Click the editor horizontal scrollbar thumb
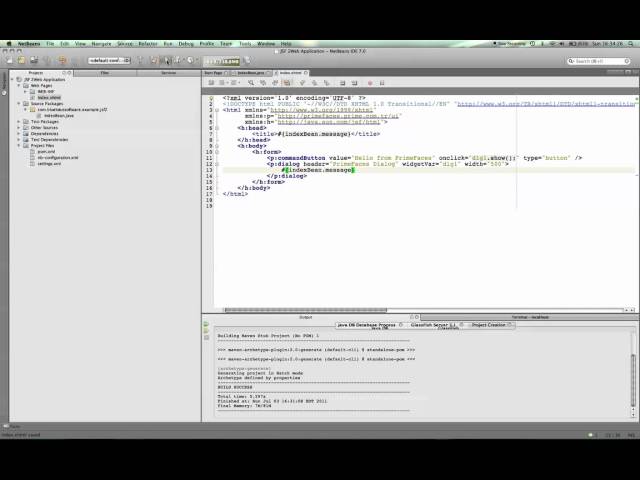 pyautogui.click(x=305, y=310)
